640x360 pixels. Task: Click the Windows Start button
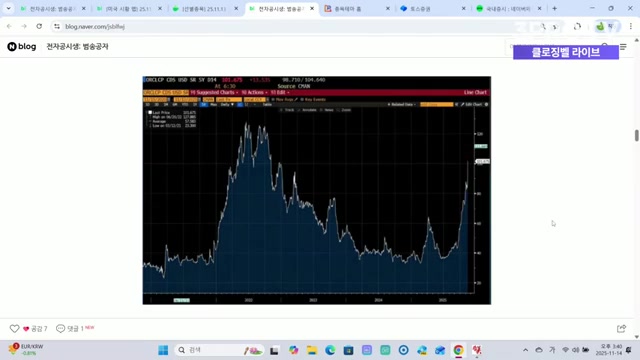pyautogui.click(x=163, y=350)
